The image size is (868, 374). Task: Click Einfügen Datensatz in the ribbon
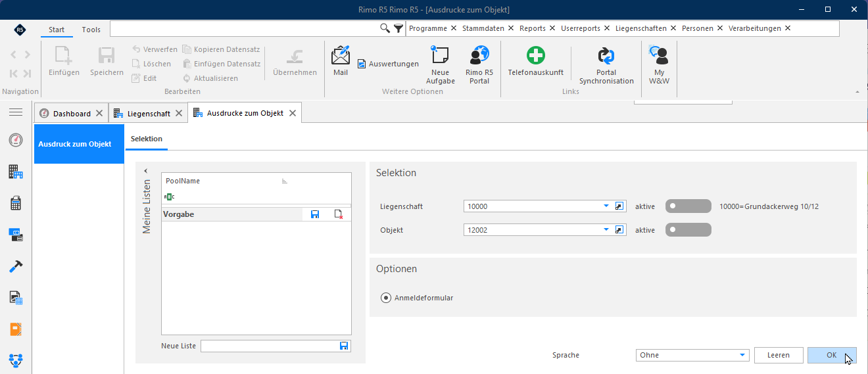(221, 64)
